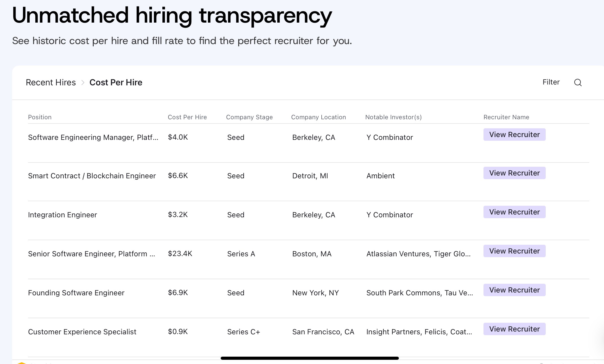The width and height of the screenshot is (604, 364).
Task: Go to Recent Hires breadcrumb
Action: [51, 83]
